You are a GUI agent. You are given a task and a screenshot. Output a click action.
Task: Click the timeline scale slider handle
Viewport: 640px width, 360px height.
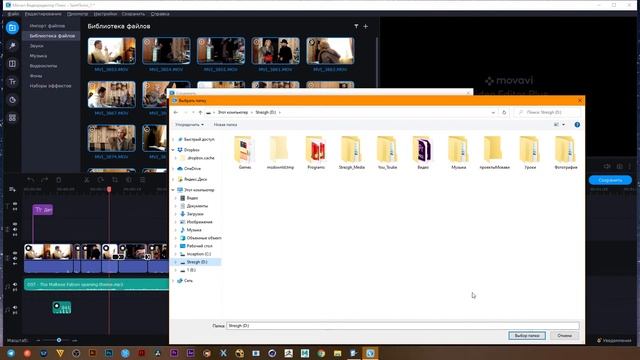click(x=59, y=340)
